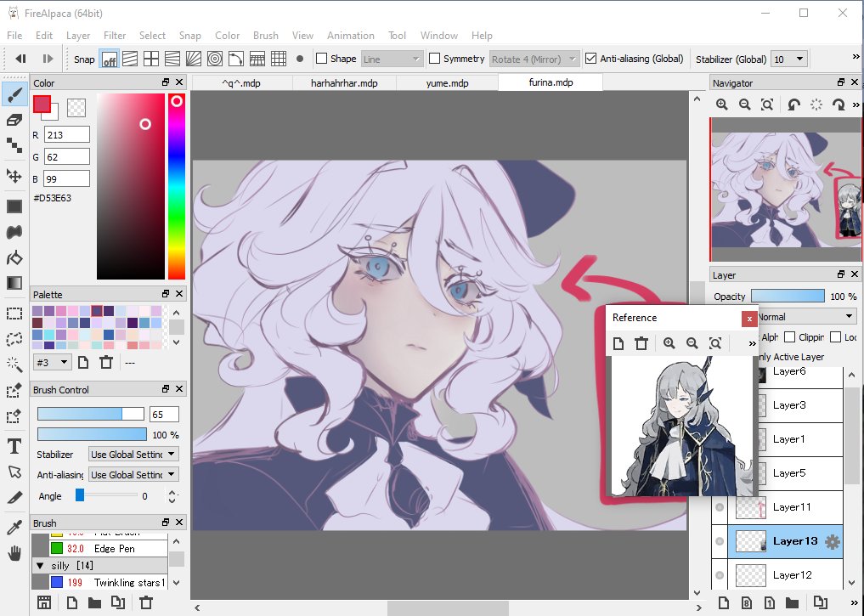Open palette number #3 dropdown
The image size is (864, 616).
52,363
